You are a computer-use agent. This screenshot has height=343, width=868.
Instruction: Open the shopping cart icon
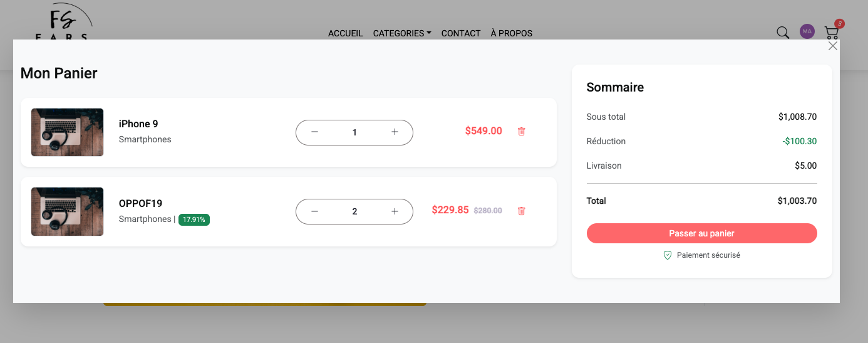tap(832, 33)
